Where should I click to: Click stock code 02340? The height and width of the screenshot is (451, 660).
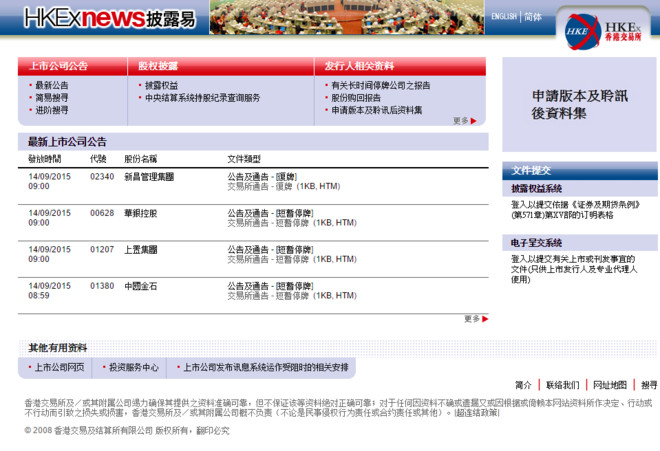point(102,177)
